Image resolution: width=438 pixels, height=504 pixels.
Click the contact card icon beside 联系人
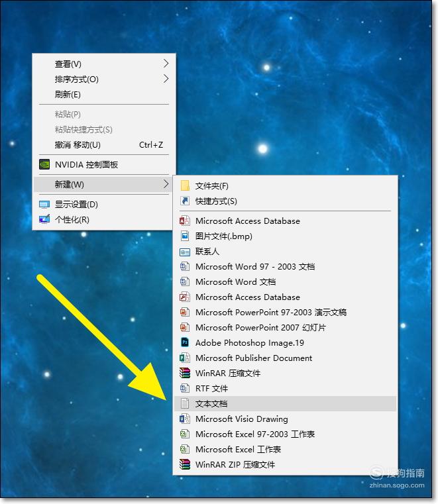(x=185, y=252)
